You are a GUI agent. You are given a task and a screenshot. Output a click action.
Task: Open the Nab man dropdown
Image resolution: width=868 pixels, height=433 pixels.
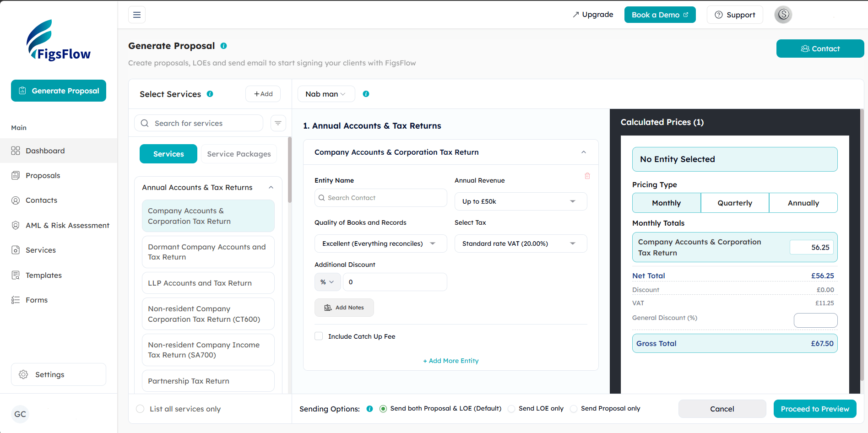[326, 94]
